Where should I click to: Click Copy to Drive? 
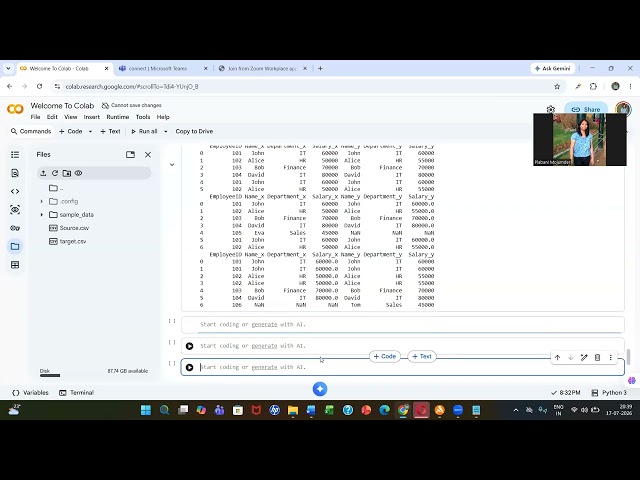click(194, 131)
